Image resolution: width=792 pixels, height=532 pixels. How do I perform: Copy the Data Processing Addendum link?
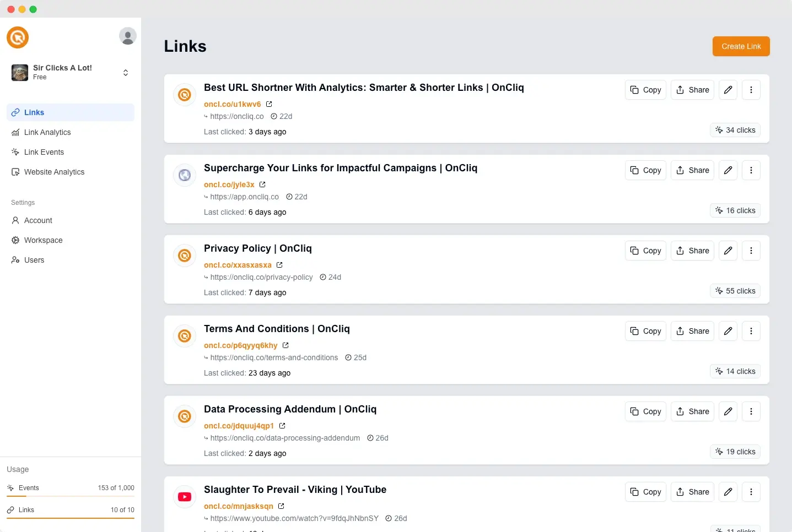point(645,411)
